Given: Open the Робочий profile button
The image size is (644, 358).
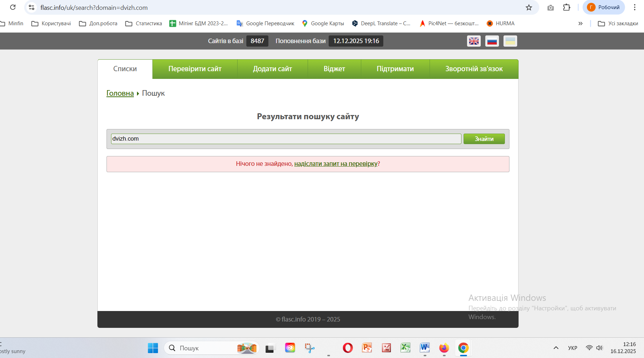Looking at the screenshot, I should (x=603, y=7).
